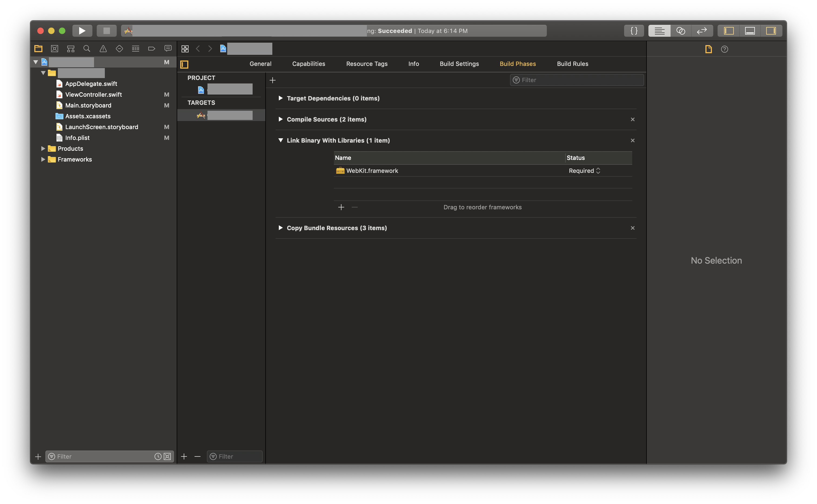Open the Test navigator diamond icon
This screenshot has height=504, width=817.
(x=119, y=49)
